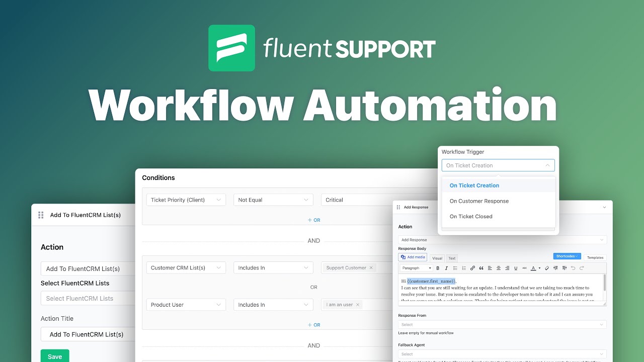Click the Action Title input field
The width and height of the screenshot is (644, 362).
point(88,334)
